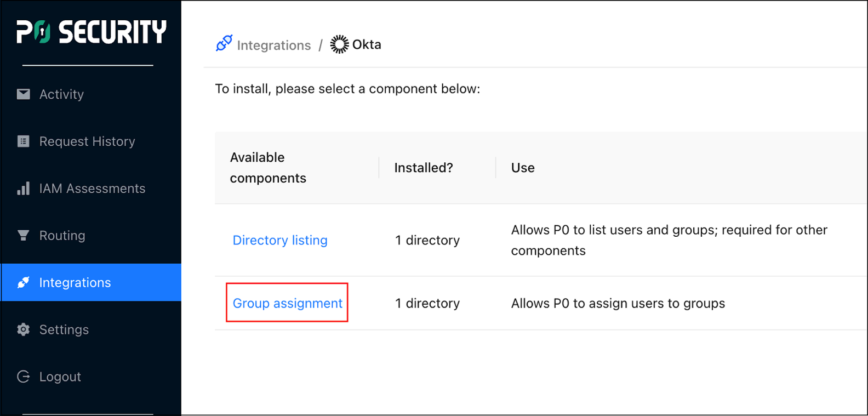Click the P0 Security logo

91,32
